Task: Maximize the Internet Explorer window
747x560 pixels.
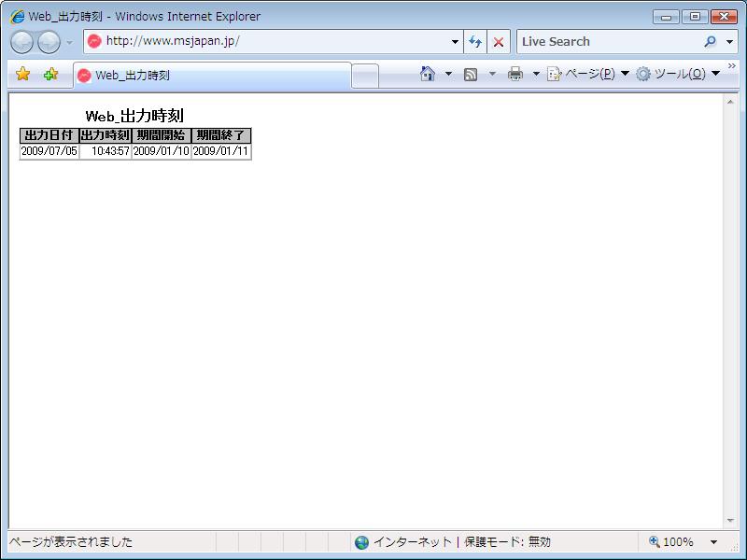Action: tap(695, 17)
